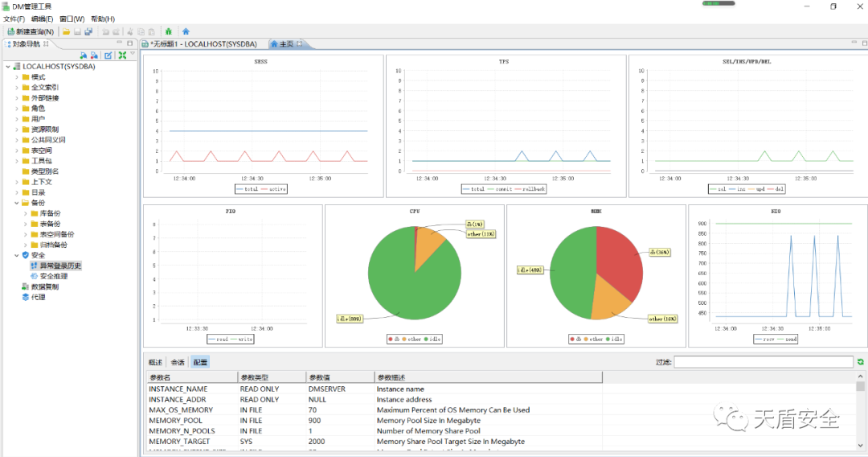Switch to the 概述 overview tab
This screenshot has height=457, width=868.
(x=155, y=362)
